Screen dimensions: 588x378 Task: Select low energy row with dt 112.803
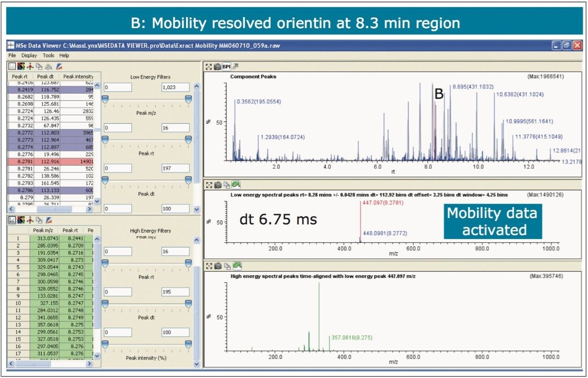click(x=51, y=132)
